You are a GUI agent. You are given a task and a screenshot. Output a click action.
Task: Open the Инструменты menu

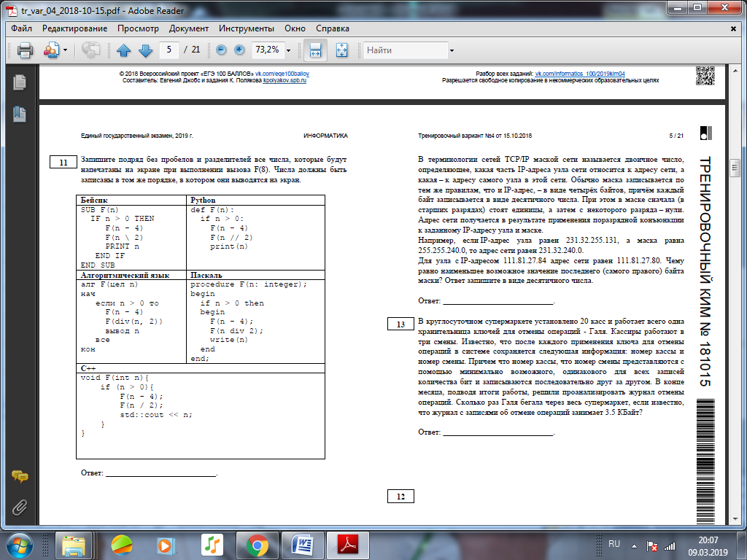point(247,28)
